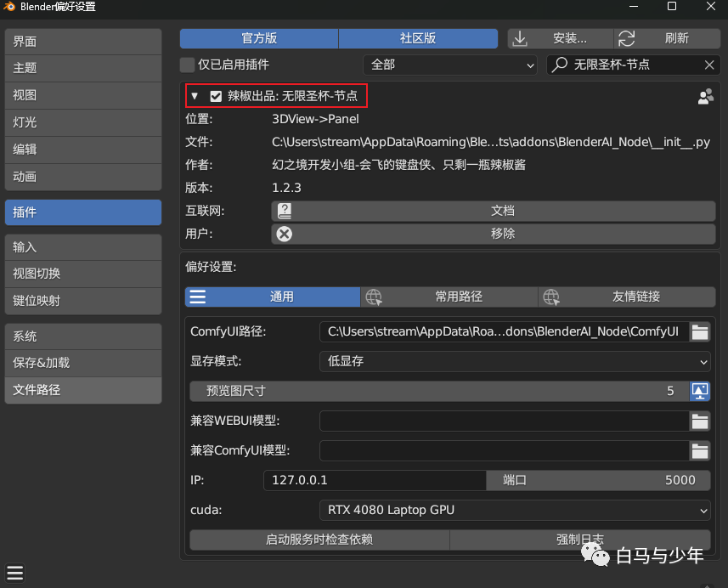Open 文件路径 preferences section
The width and height of the screenshot is (728, 588).
[83, 390]
